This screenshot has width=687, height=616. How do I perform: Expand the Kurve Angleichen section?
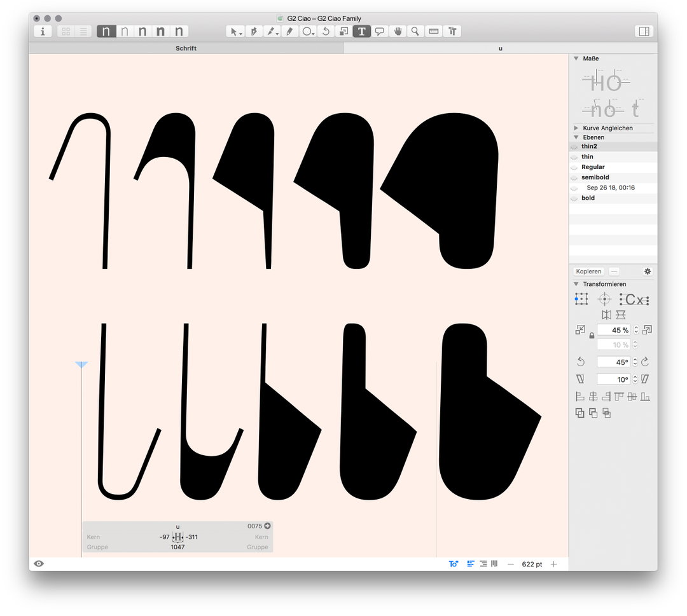576,128
